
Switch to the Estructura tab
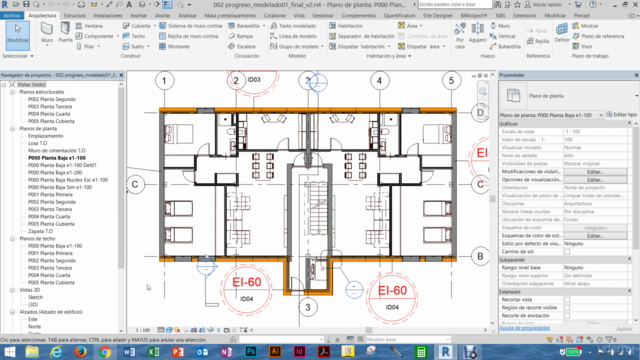click(75, 16)
